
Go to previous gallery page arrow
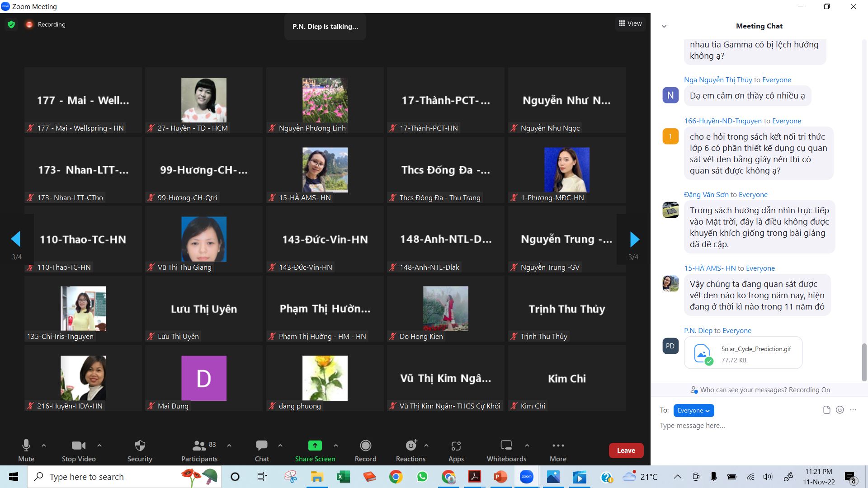(x=16, y=239)
